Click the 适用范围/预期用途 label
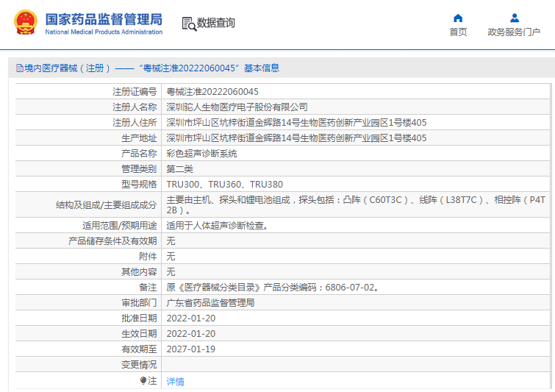555x392 pixels. coord(120,226)
